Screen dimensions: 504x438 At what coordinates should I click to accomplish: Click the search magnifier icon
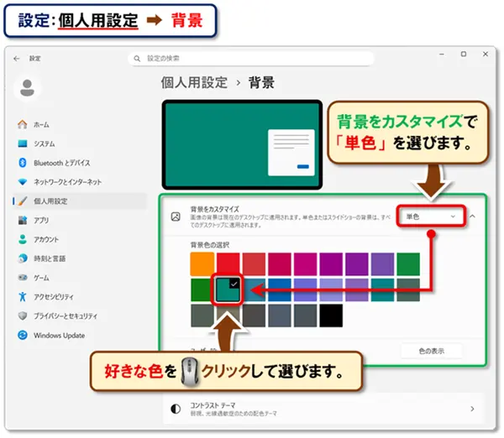tap(137, 59)
